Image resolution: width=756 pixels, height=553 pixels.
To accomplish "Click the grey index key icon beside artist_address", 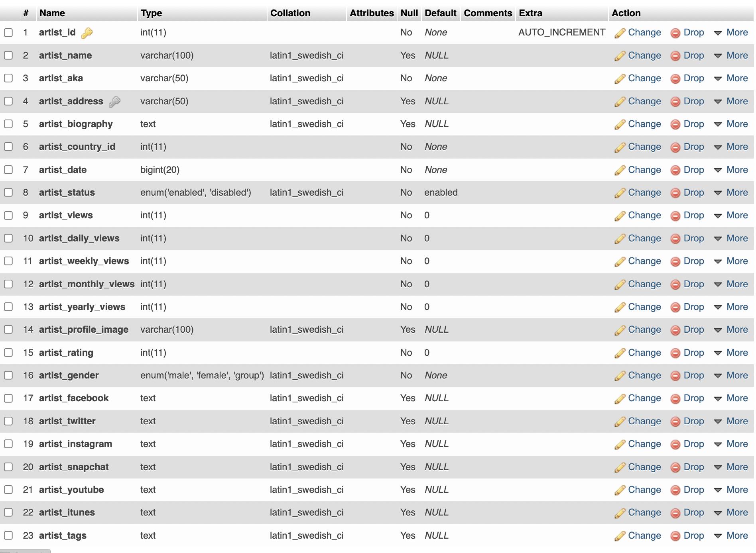I will 114,102.
